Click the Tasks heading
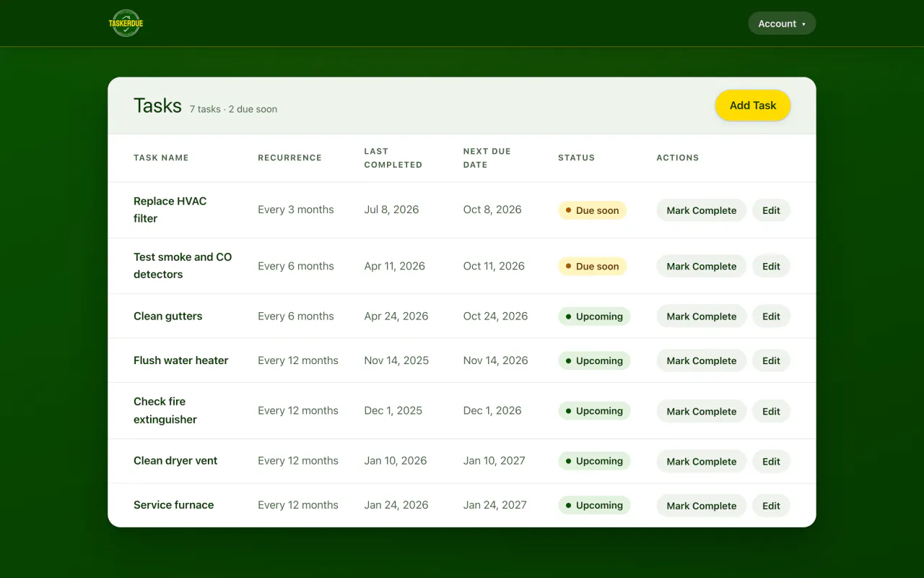Viewport: 924px width, 578px height. (x=157, y=105)
